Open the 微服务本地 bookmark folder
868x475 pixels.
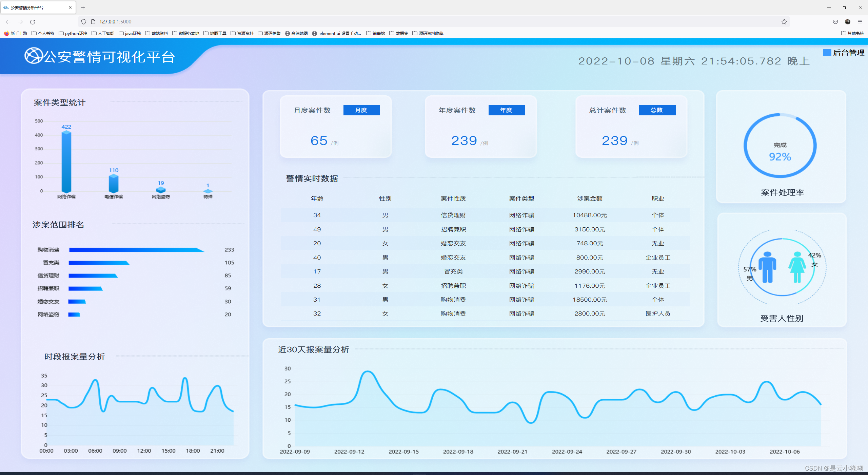pos(186,33)
